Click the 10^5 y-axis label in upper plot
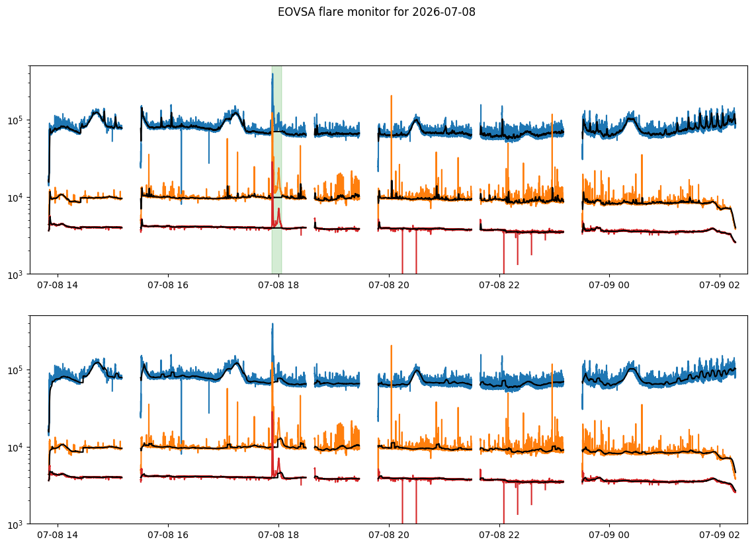756x546 pixels. 17,120
